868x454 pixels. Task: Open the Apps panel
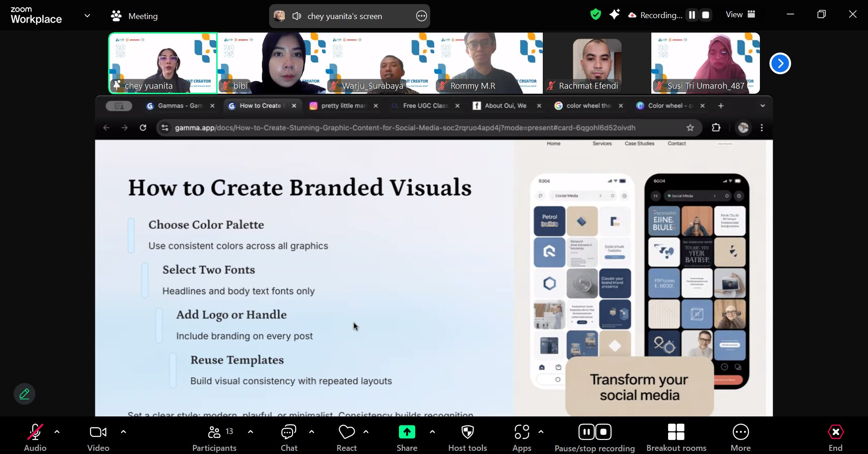tap(522, 437)
